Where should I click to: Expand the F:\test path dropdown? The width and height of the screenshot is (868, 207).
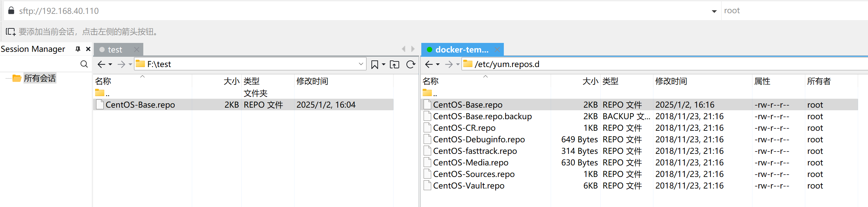click(x=361, y=64)
